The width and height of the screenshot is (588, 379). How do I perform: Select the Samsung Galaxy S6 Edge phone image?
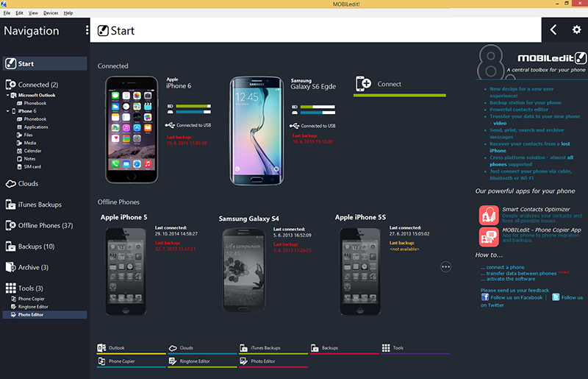(x=257, y=131)
